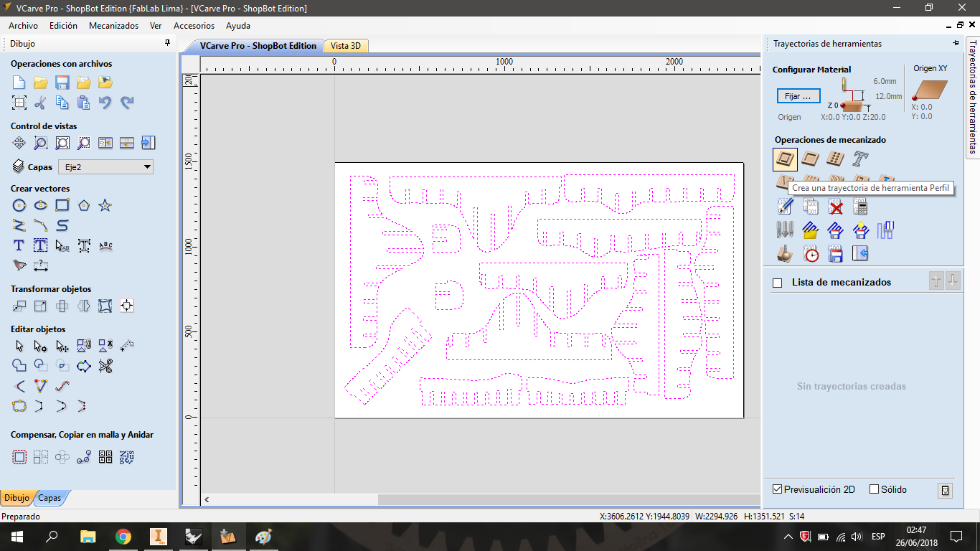Click the Edit toolpath icon
This screenshot has height=551, width=980.
point(786,207)
